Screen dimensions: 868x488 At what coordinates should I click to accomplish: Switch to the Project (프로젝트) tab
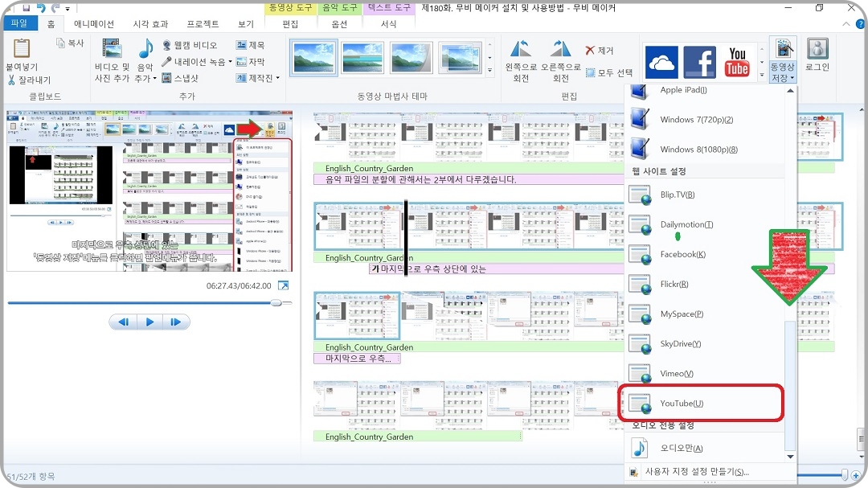(203, 24)
